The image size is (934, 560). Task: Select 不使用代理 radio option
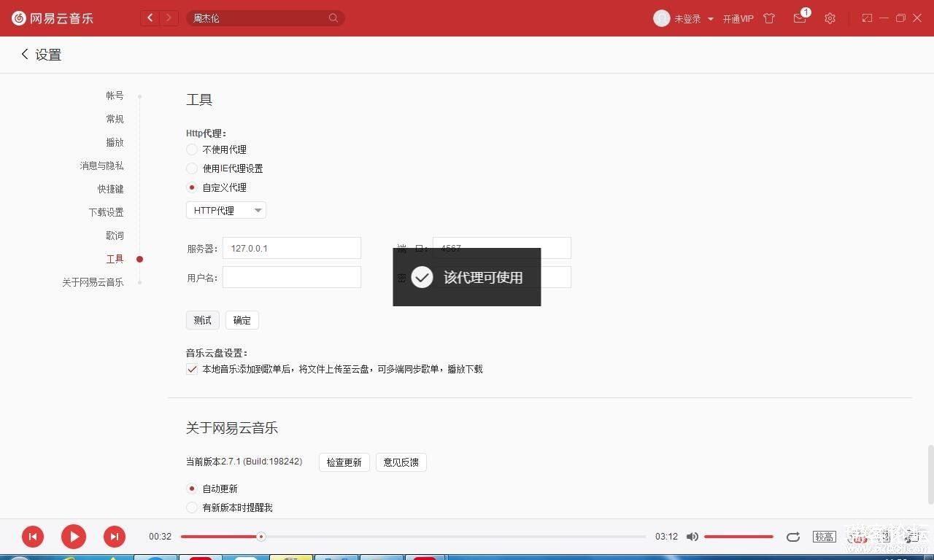click(192, 149)
